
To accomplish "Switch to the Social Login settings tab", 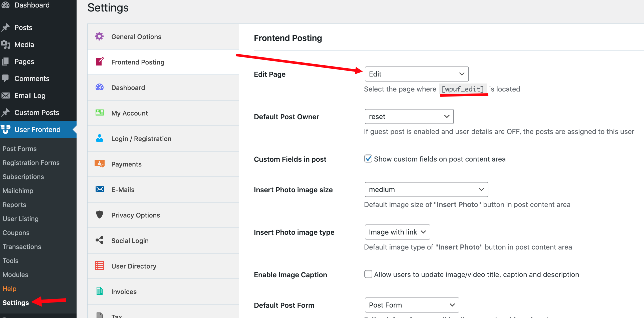I will pyautogui.click(x=163, y=241).
